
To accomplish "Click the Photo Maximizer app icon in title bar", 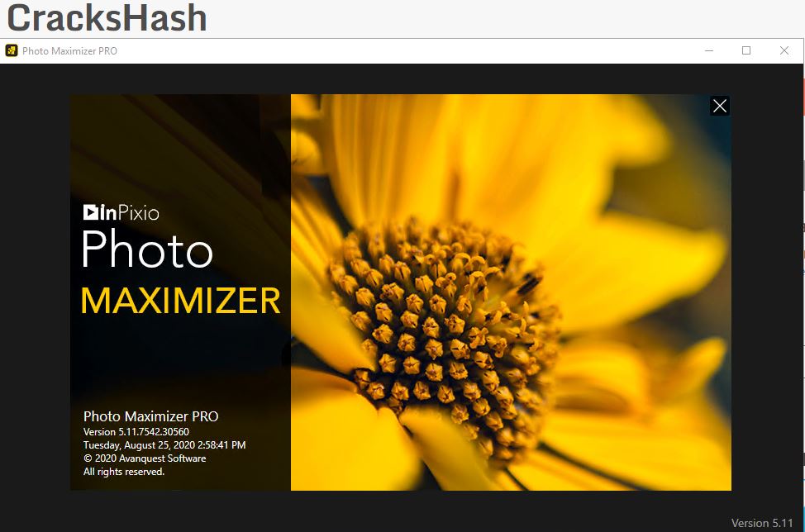I will point(12,50).
